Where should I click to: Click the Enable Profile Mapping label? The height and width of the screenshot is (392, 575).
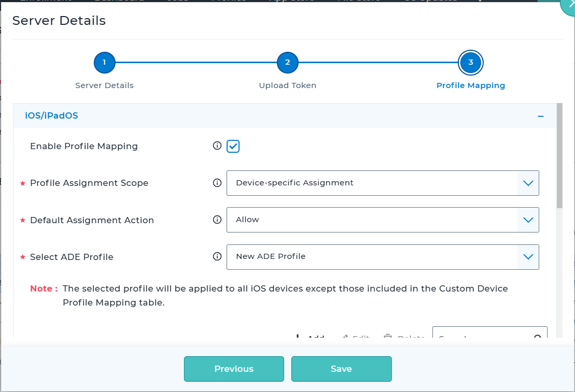(84, 146)
